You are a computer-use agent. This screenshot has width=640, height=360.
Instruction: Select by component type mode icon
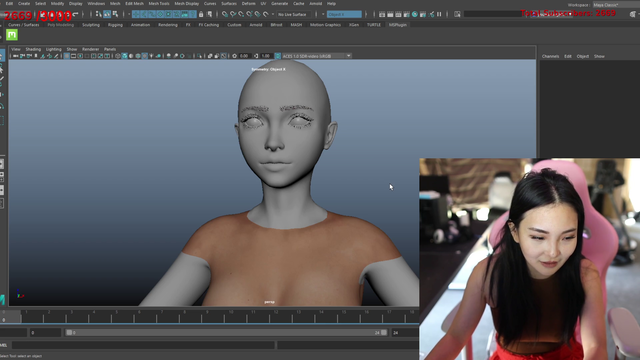tap(115, 14)
